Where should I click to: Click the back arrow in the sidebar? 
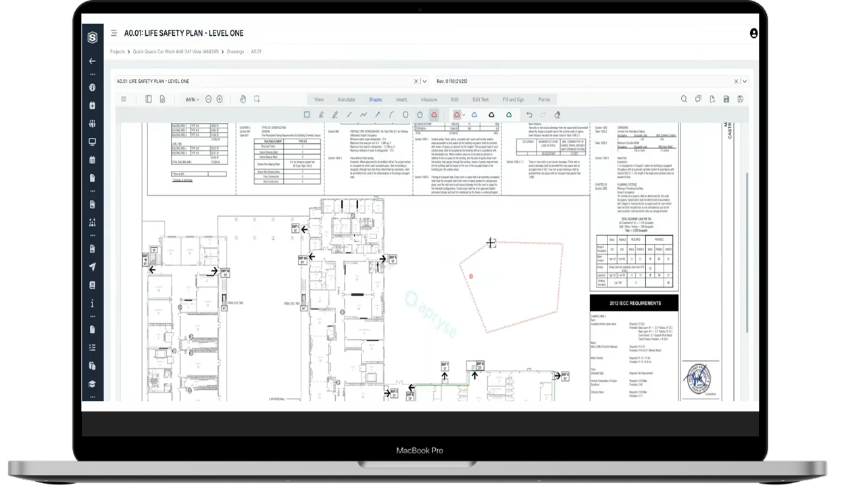(93, 61)
